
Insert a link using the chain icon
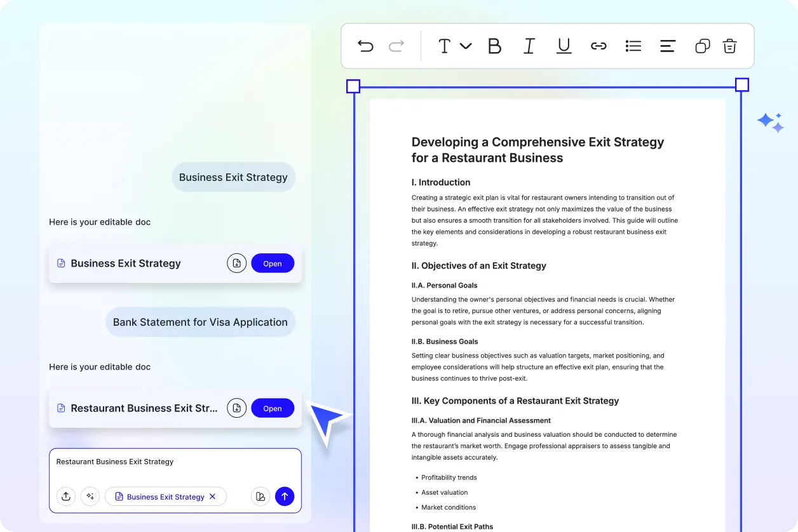click(598, 46)
